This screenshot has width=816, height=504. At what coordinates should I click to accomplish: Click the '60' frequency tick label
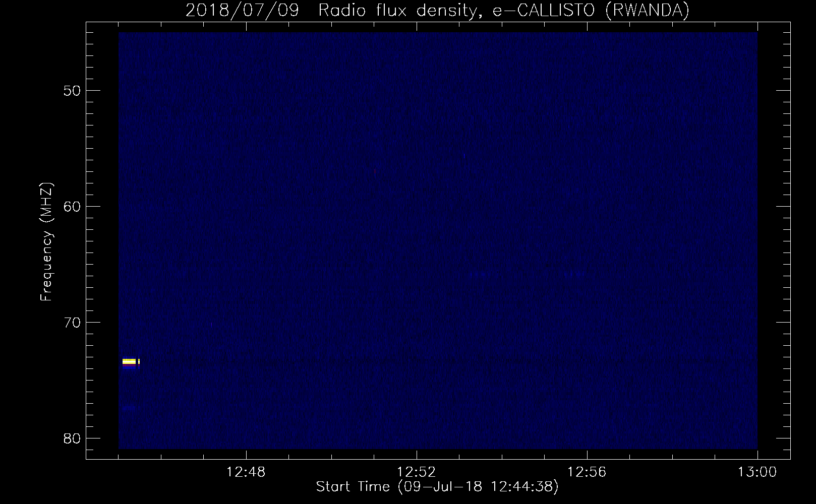(x=72, y=206)
